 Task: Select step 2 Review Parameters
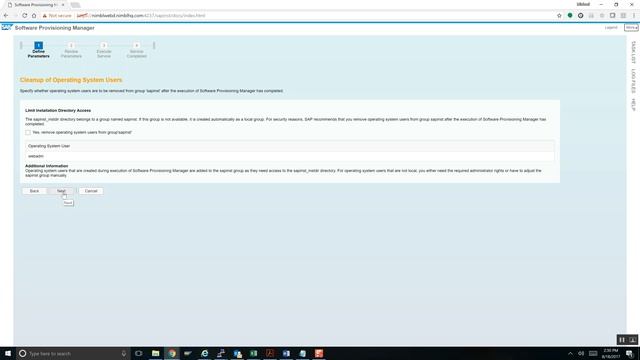pyautogui.click(x=71, y=50)
